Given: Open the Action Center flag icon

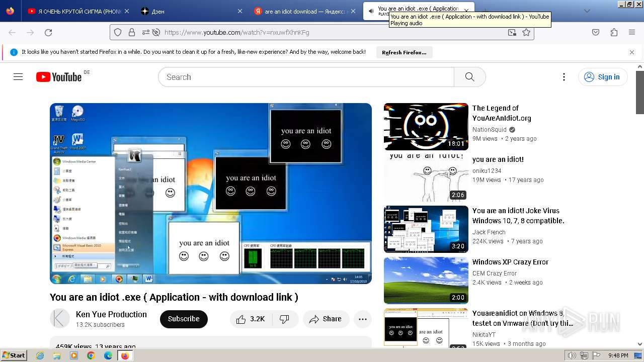Looking at the screenshot, I should tap(596, 355).
